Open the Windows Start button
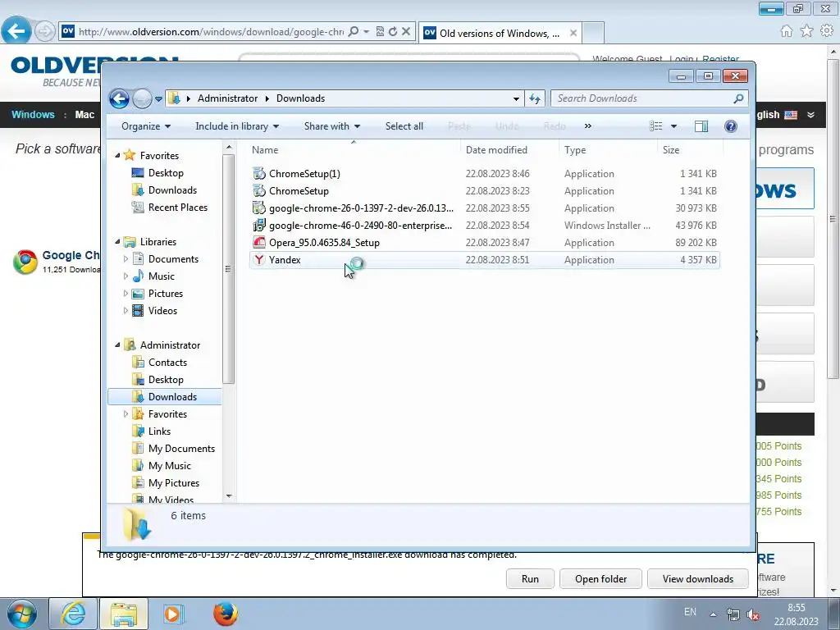This screenshot has width=840, height=630. pos(22,614)
